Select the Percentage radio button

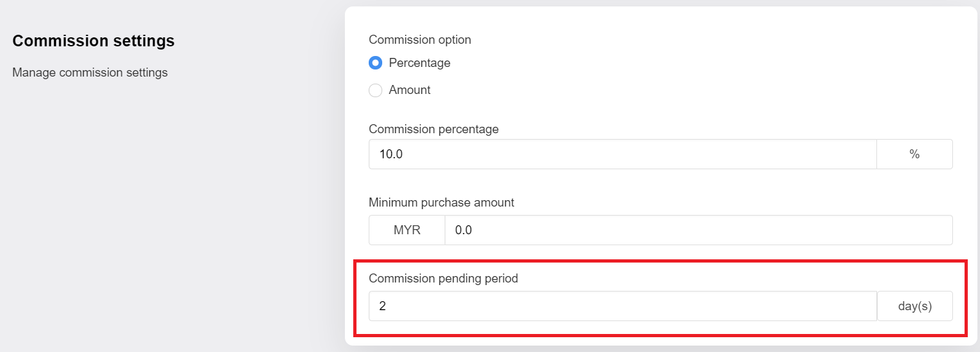click(375, 63)
